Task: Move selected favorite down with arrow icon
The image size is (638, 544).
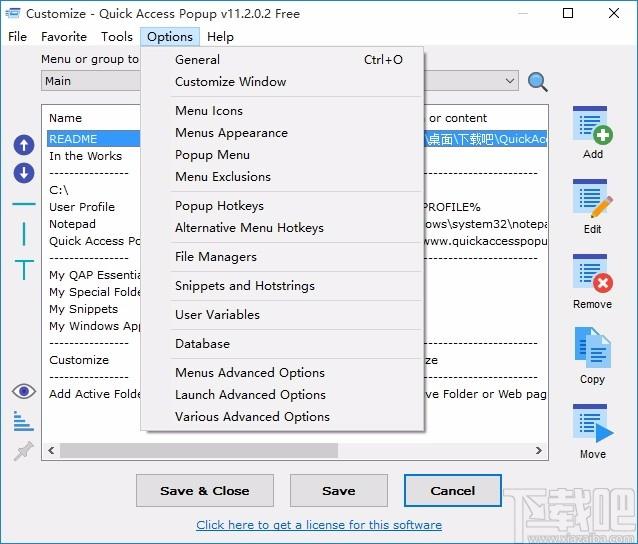Action: [x=24, y=173]
